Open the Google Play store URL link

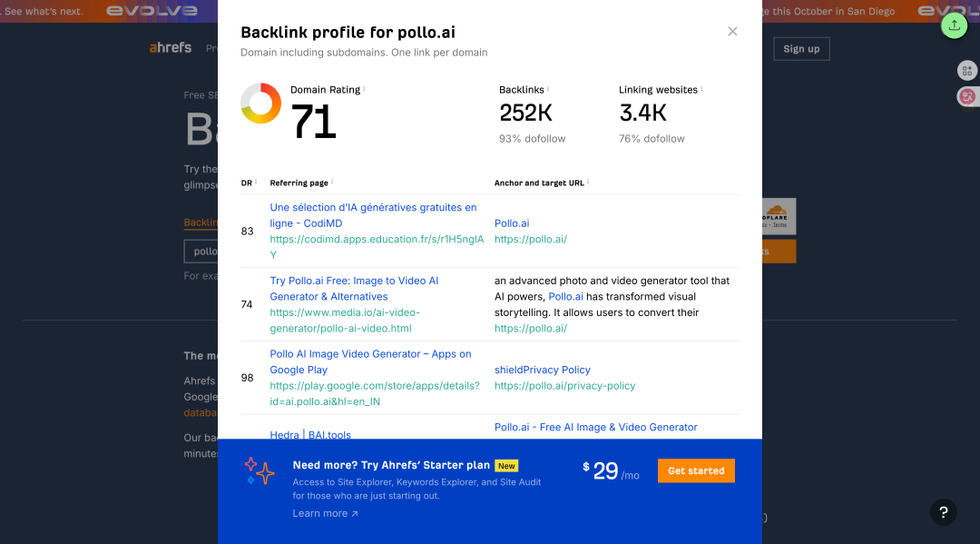coord(375,393)
